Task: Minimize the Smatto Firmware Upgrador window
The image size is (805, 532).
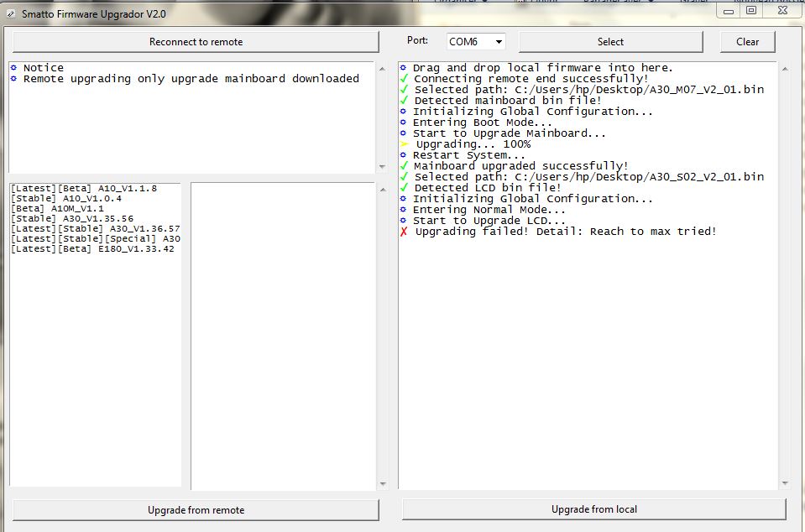Action: pyautogui.click(x=729, y=11)
